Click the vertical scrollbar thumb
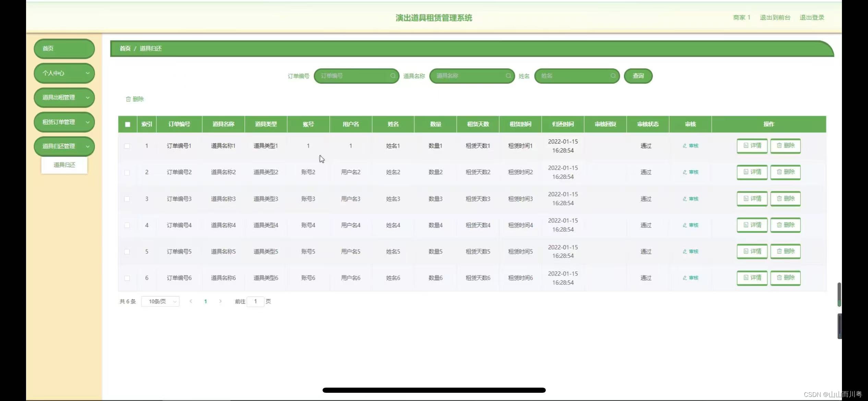This screenshot has width=868, height=401. pyautogui.click(x=839, y=294)
